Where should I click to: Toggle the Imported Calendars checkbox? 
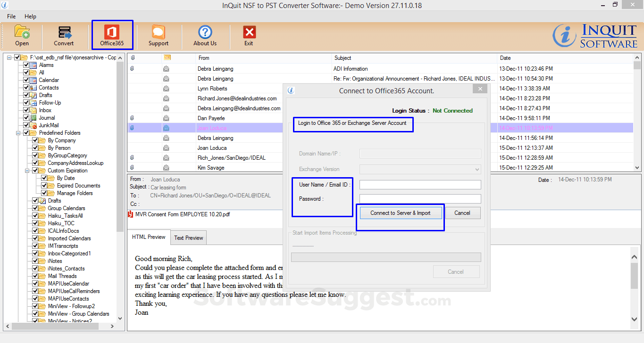click(35, 238)
